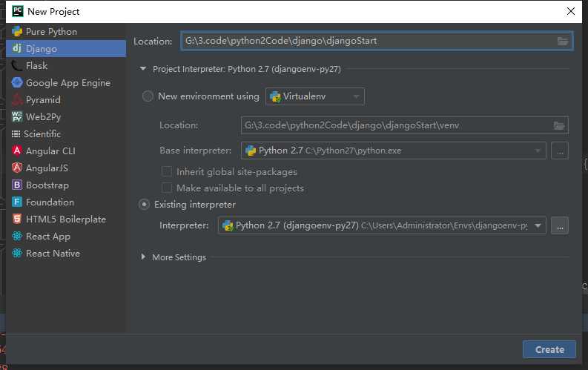Select Google App Engine project type
The image size is (588, 370).
[x=68, y=83]
